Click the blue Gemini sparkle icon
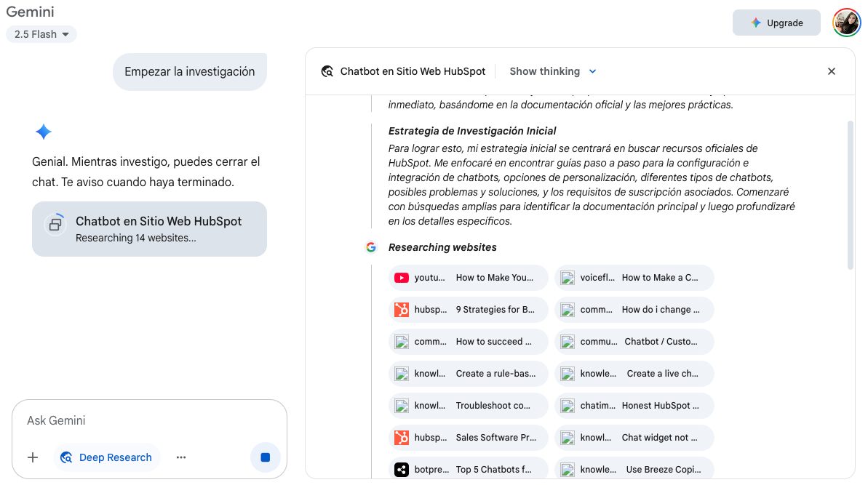Viewport: 868px width, 485px height. 44,132
